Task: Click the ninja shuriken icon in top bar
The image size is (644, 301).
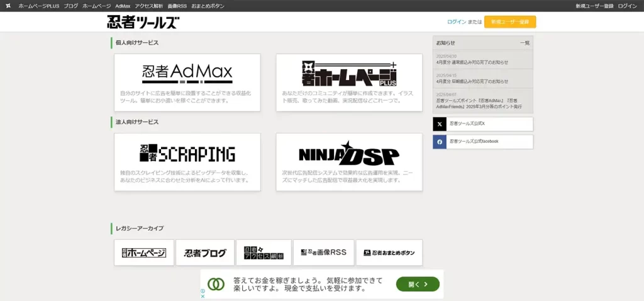Action: [8, 6]
